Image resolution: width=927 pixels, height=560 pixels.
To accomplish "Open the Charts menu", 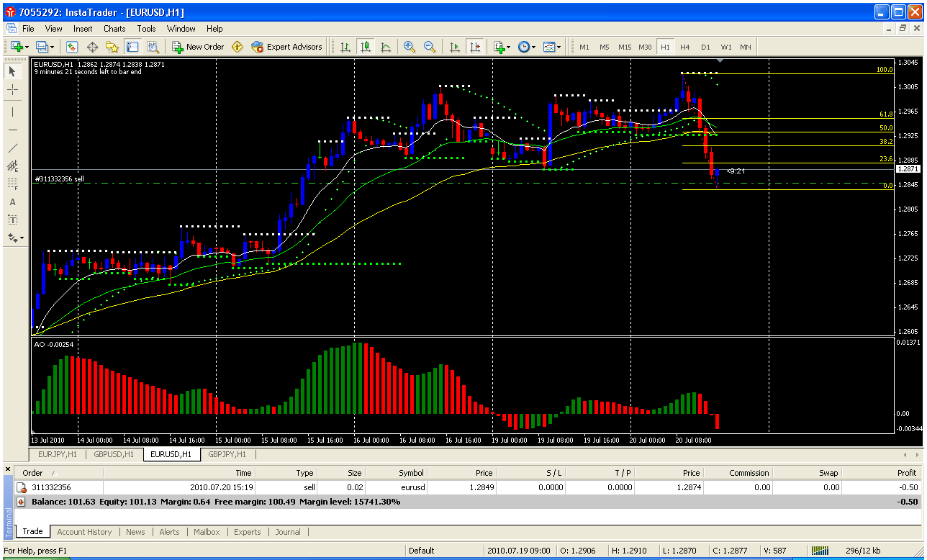I will 114,29.
